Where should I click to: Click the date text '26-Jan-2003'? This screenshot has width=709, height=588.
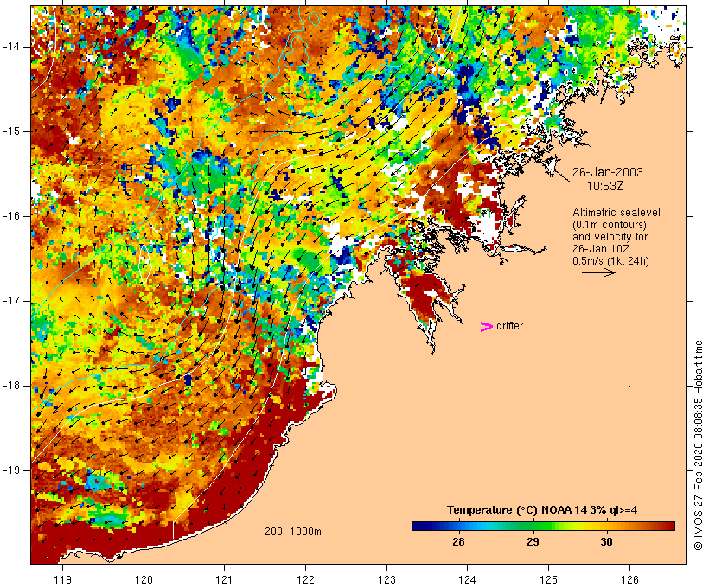tap(607, 172)
